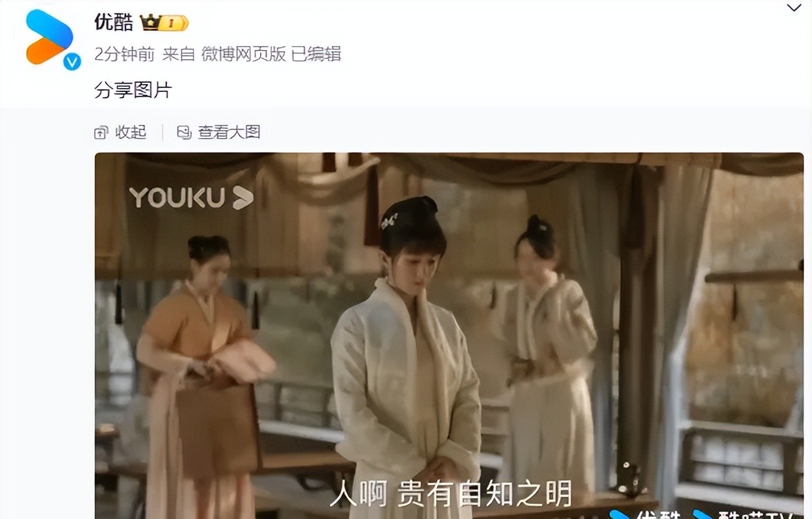812x519 pixels.
Task: Open the Youku profile avatar logo
Action: pyautogui.click(x=49, y=37)
